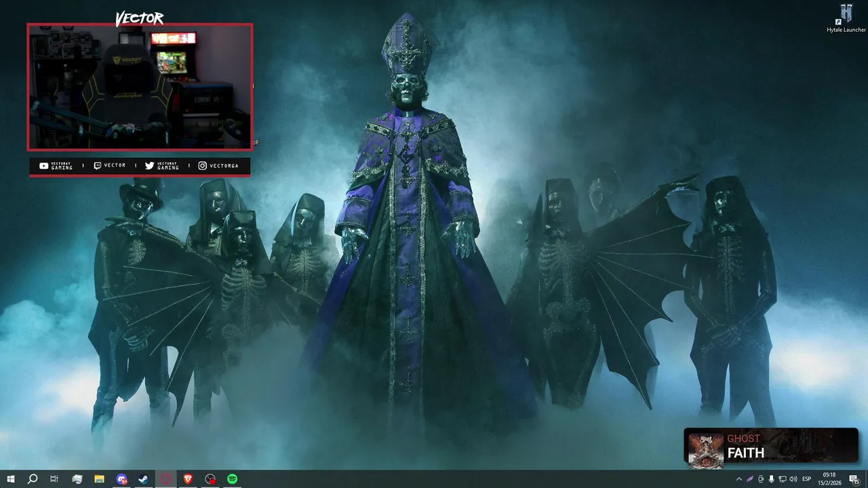Open the OBS Studio taskbar icon
The image size is (868, 488).
(210, 479)
